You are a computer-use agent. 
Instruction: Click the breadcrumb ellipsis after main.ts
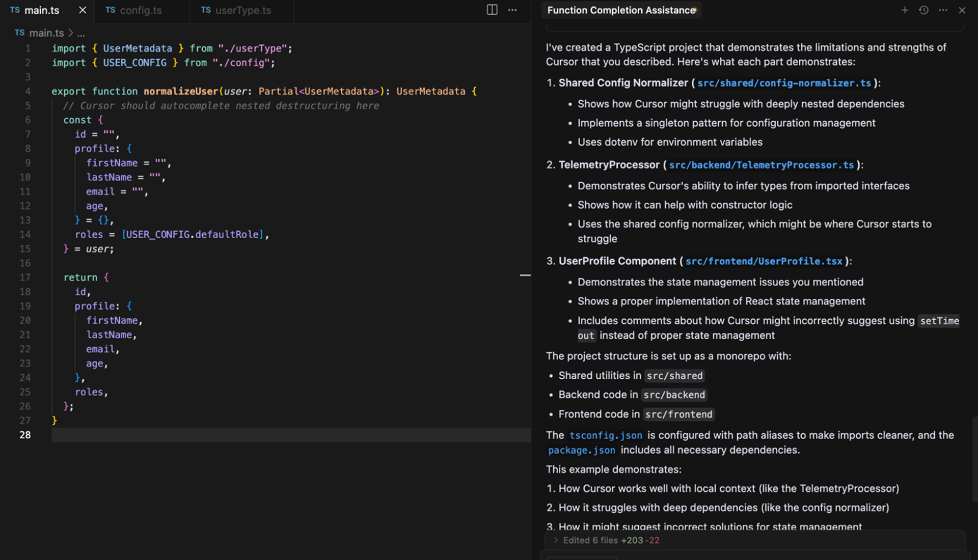81,33
